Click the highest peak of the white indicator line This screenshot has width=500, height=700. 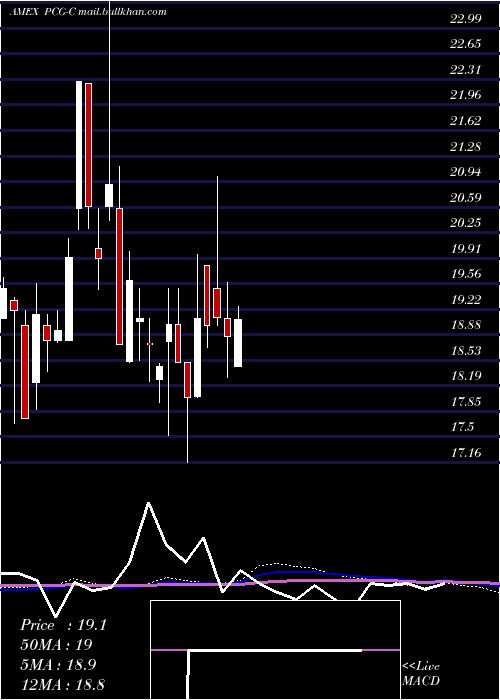click(x=148, y=504)
